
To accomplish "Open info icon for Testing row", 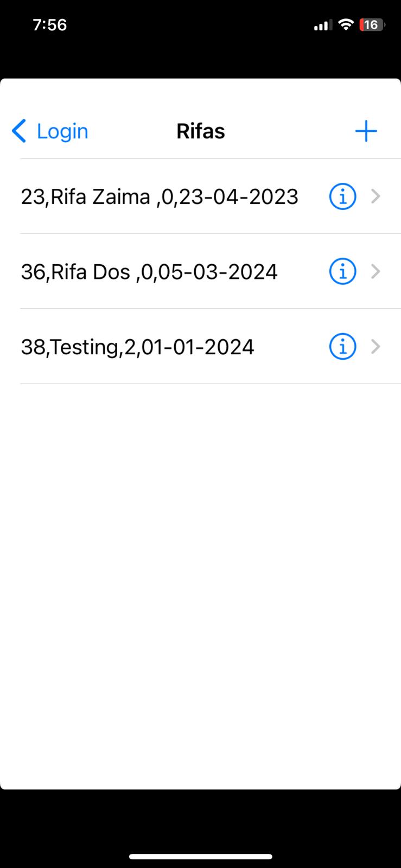I will coord(343,347).
